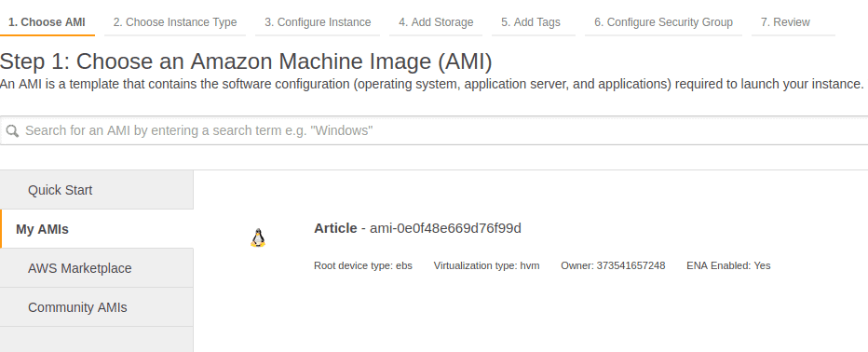Viewport: 868px width, 352px height.
Task: Go to the 7. Review step
Action: tap(793, 22)
